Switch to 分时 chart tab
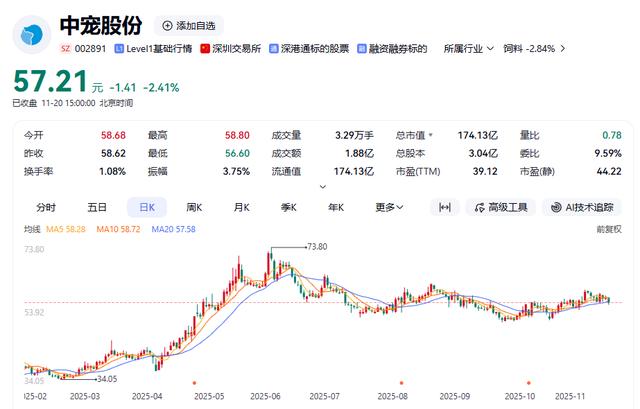The height and width of the screenshot is (409, 640). (x=46, y=207)
